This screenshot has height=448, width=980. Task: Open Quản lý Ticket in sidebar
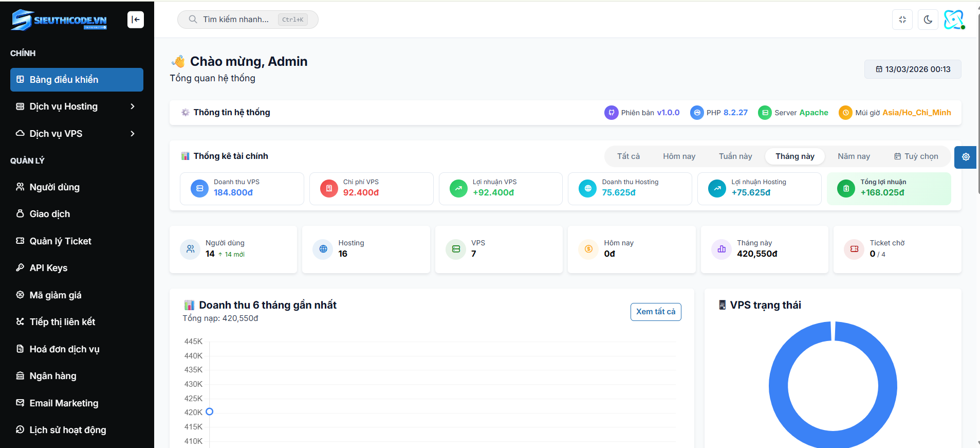60,241
